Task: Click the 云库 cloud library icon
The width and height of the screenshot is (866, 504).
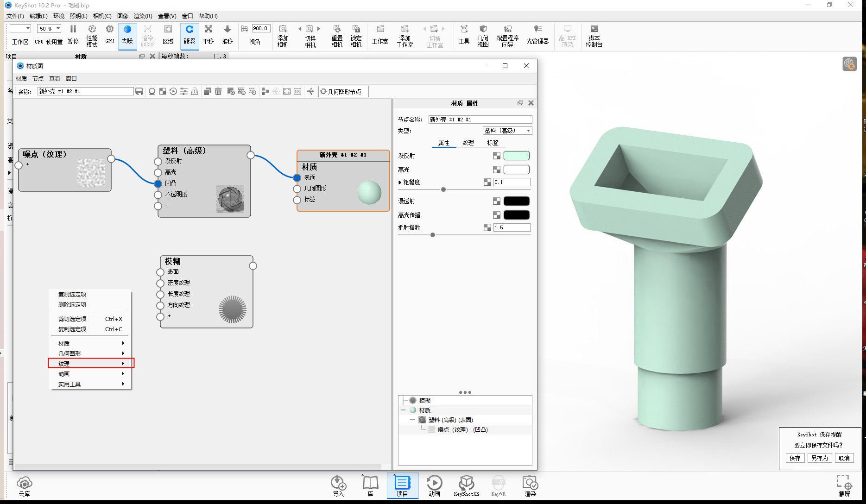Action: click(x=24, y=486)
